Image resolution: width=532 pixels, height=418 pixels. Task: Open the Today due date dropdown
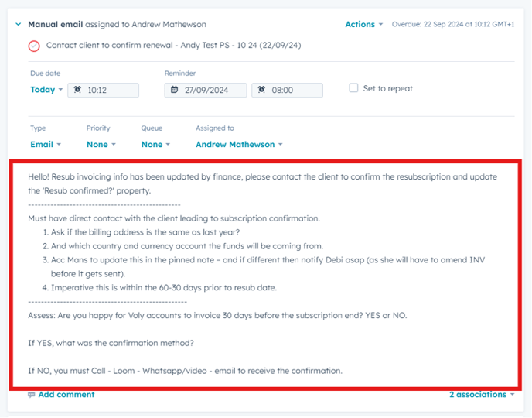(x=46, y=90)
